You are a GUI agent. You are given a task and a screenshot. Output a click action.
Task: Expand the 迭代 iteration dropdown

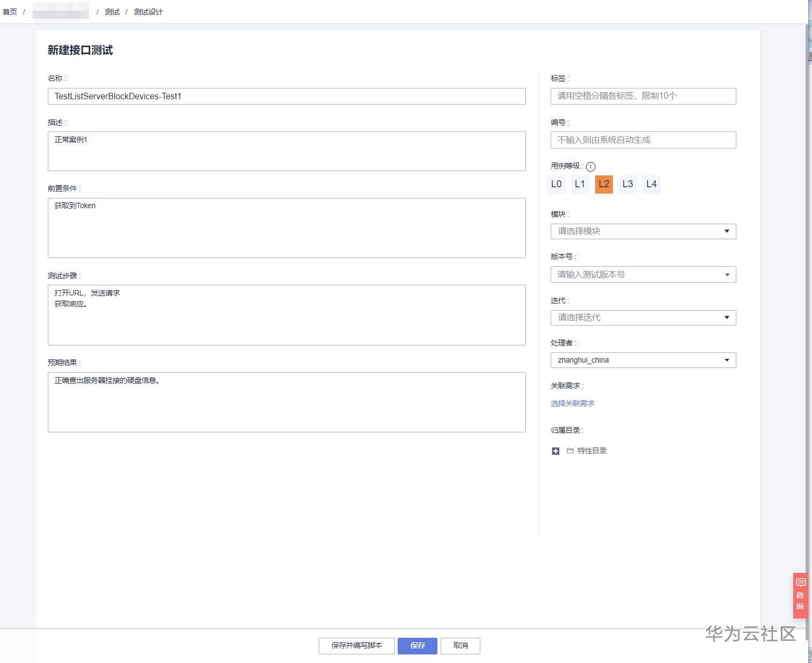point(643,318)
